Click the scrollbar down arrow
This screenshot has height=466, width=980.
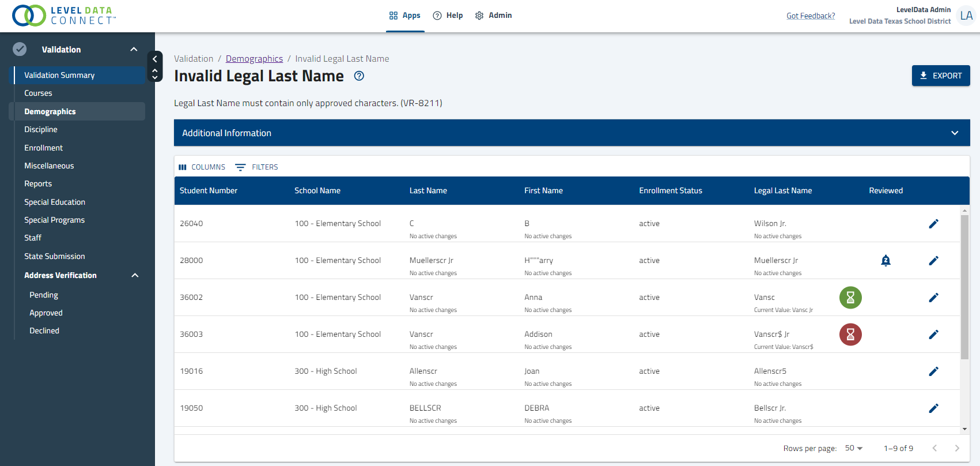click(x=964, y=429)
